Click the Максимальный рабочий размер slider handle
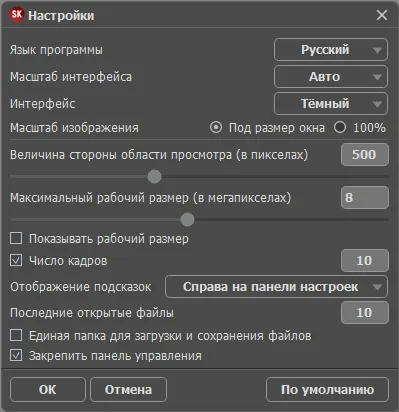Screen dimensions: 399x412 coord(187,219)
